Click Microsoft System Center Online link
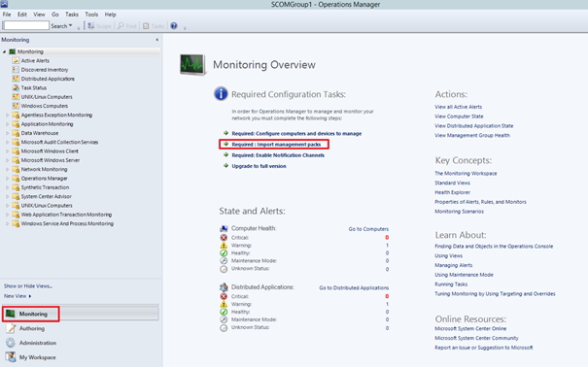588x367 pixels. pyautogui.click(x=470, y=328)
